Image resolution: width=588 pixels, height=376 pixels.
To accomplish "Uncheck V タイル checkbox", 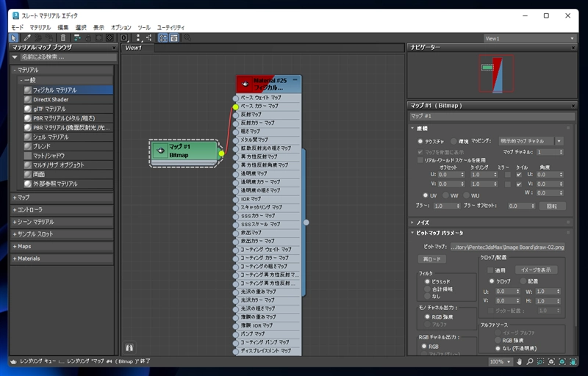I will point(519,184).
